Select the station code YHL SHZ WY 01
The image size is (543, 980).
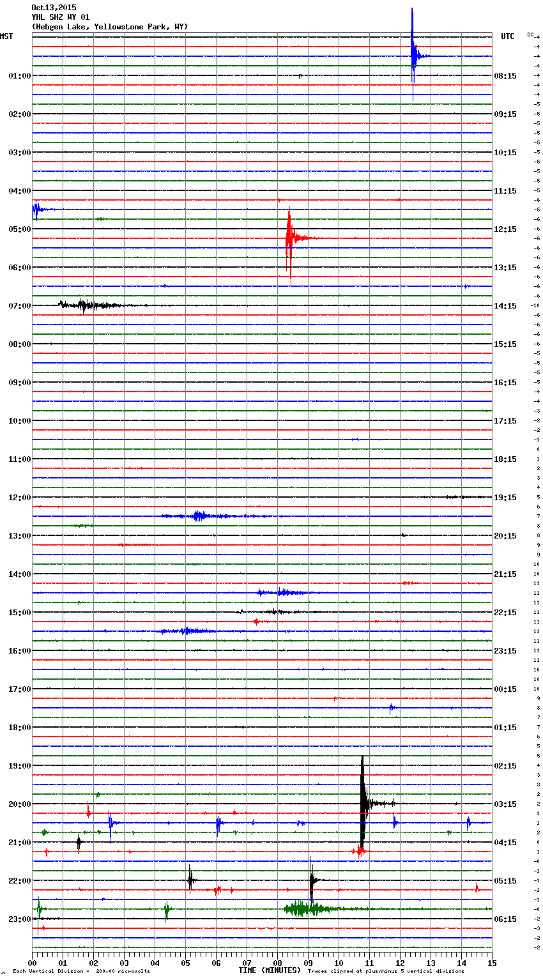pos(61,17)
